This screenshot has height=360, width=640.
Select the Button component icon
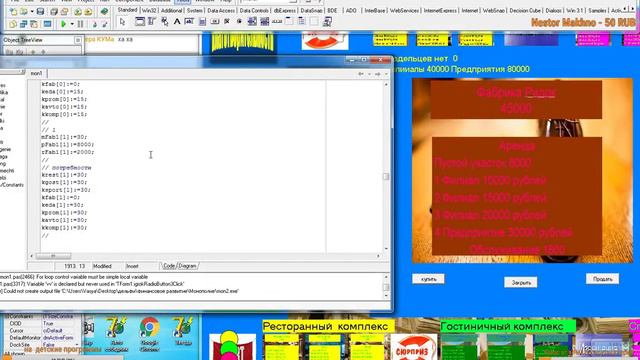coord(215,21)
